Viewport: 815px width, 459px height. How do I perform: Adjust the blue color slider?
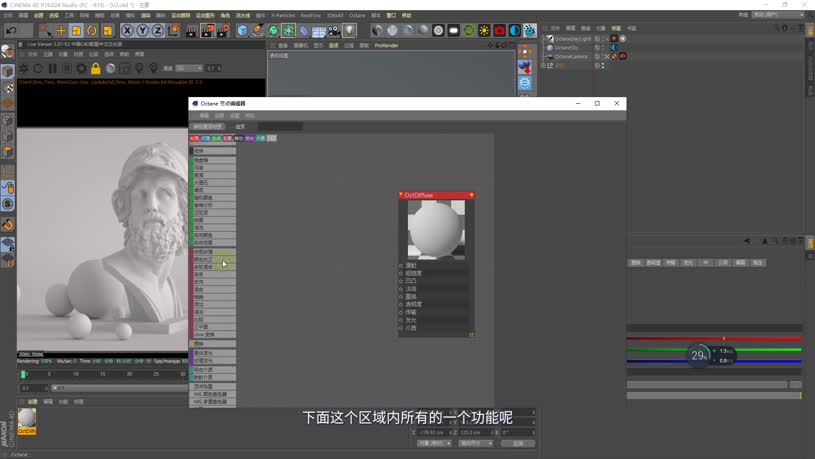714,362
